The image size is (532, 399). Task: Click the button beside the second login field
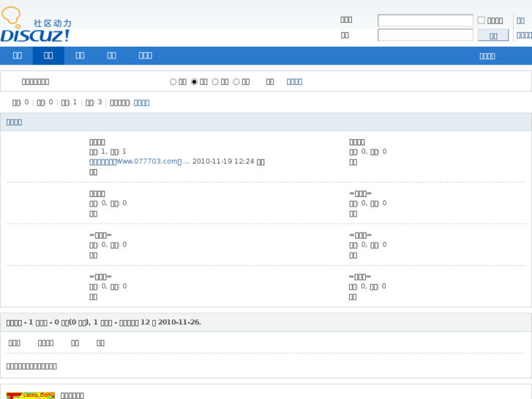tap(493, 35)
